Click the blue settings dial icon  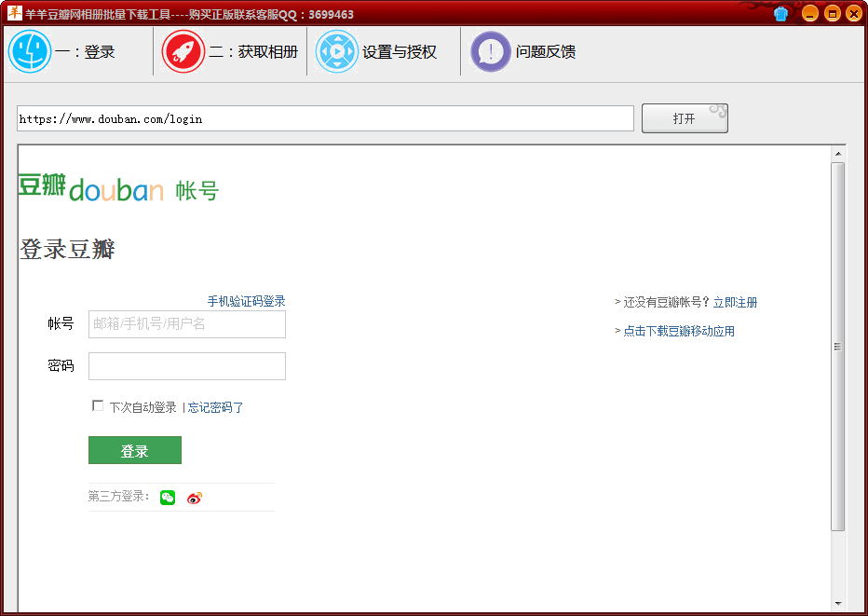(336, 51)
